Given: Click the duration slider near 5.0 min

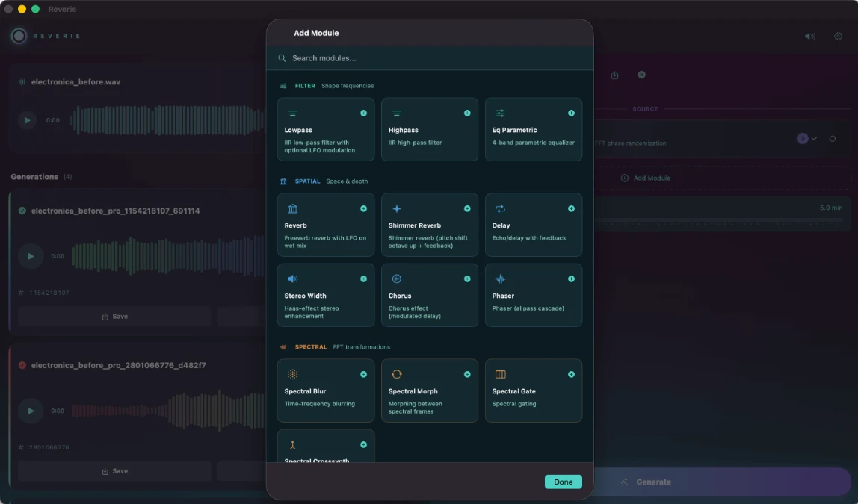Looking at the screenshot, I should [x=721, y=220].
